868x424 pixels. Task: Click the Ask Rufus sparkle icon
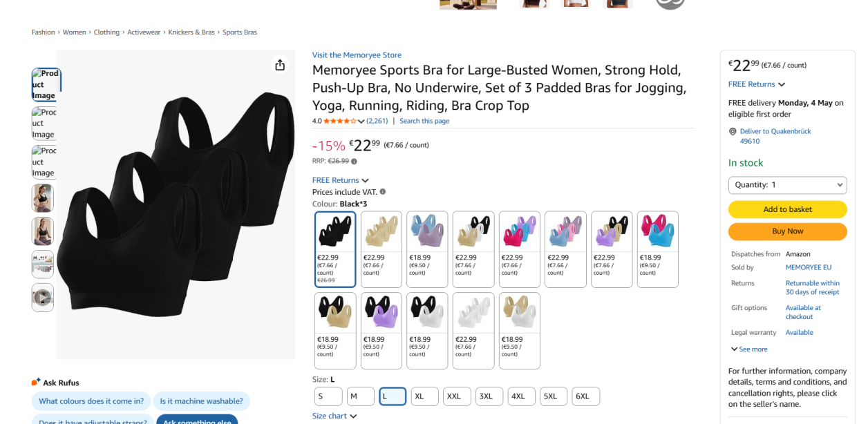click(36, 383)
